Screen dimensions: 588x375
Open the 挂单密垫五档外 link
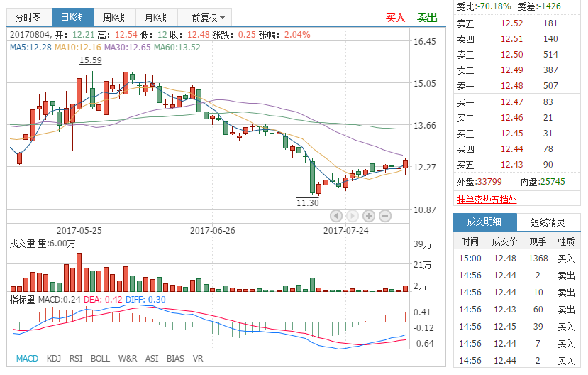(x=487, y=200)
